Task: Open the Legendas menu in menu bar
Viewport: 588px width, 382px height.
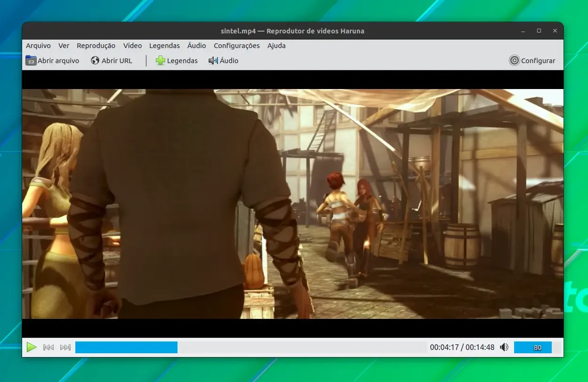Action: [164, 46]
